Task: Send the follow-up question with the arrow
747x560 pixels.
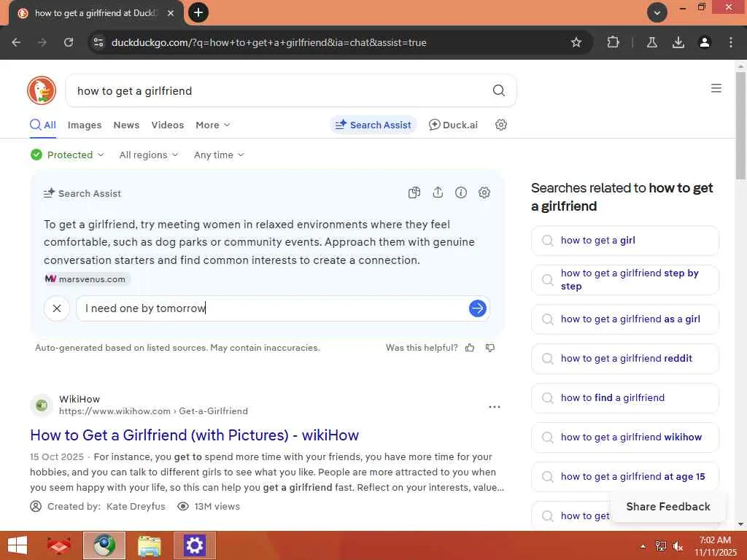Action: (477, 308)
